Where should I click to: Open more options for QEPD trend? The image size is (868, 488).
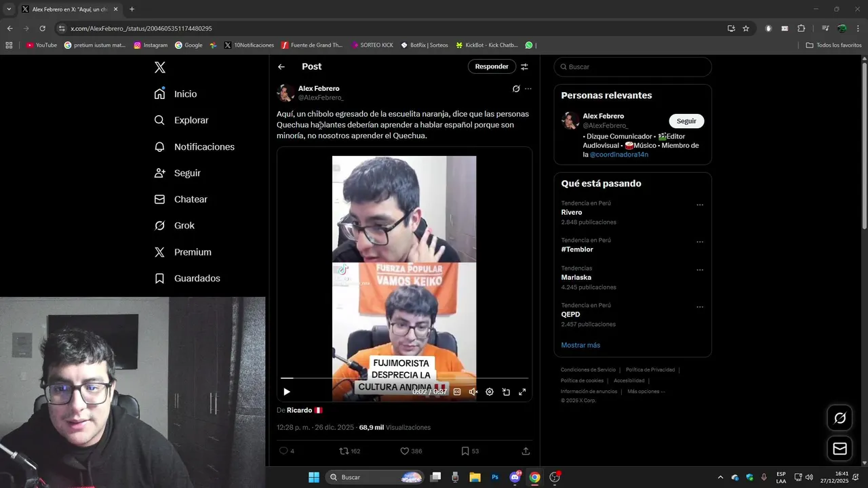(x=700, y=307)
